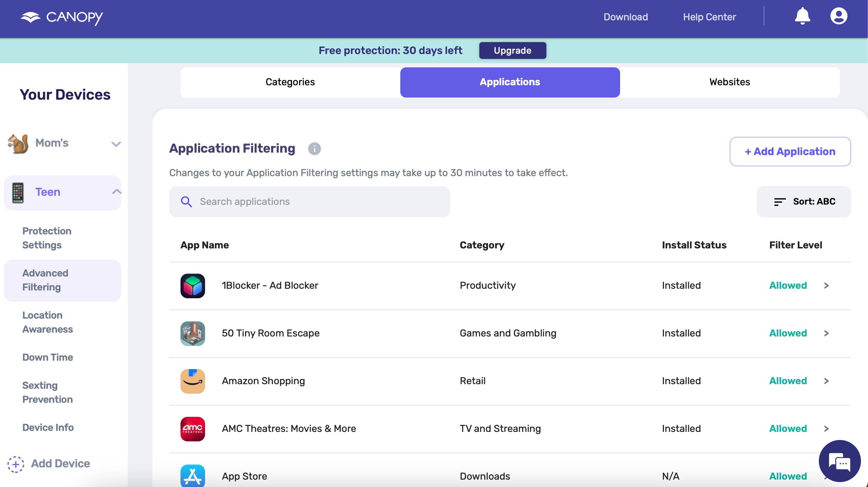Click the Search applications field
The height and width of the screenshot is (487, 868).
pyautogui.click(x=309, y=202)
